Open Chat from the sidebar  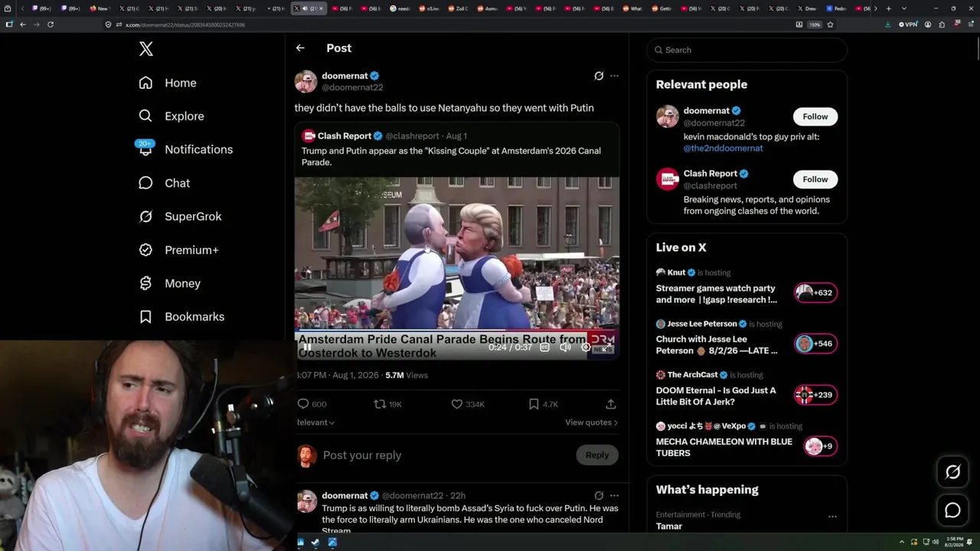pyautogui.click(x=164, y=183)
